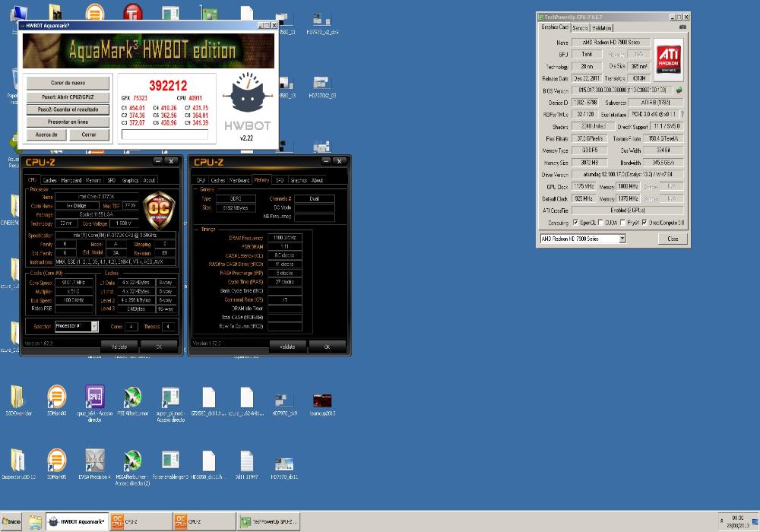Click the DRAM Frequency value in CPU-Z Memory
This screenshot has width=760, height=532.
(284, 238)
